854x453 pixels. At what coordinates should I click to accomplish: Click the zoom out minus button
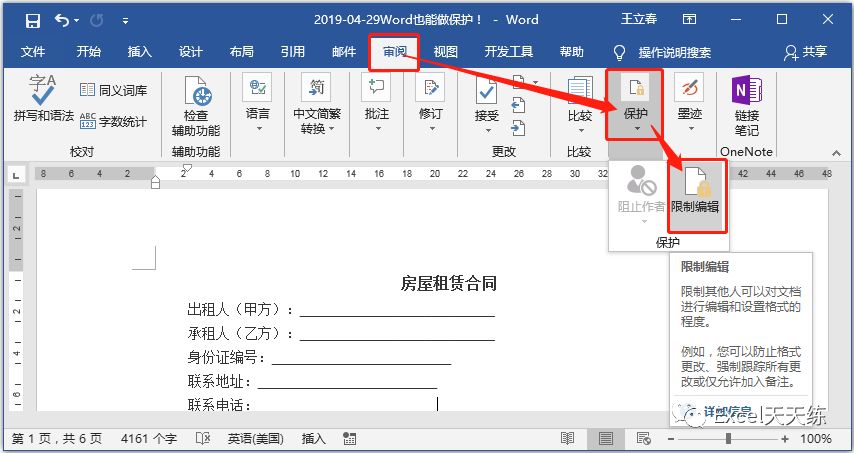(671, 439)
